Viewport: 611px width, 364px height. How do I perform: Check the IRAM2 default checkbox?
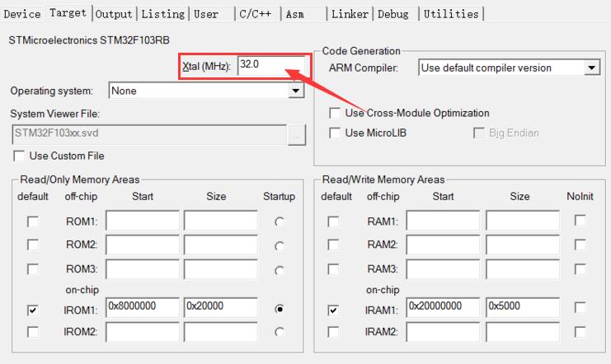333,332
